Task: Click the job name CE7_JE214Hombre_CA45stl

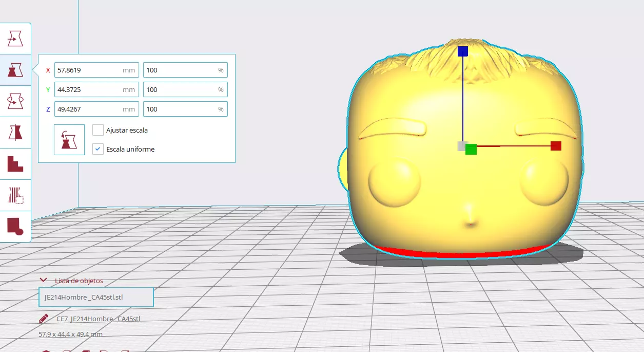Action: (x=99, y=319)
